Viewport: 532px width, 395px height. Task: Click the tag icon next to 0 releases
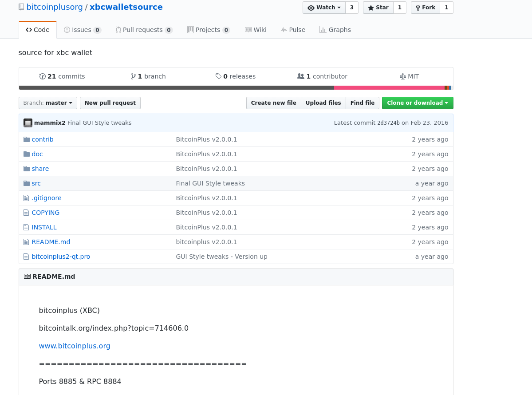(x=218, y=76)
